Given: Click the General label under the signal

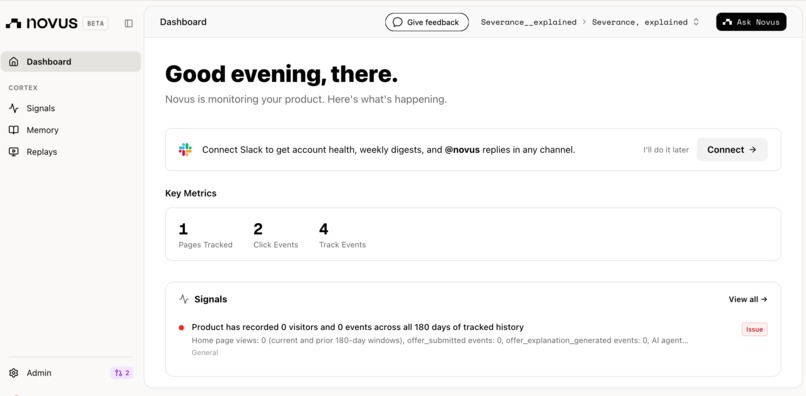Looking at the screenshot, I should [x=205, y=353].
